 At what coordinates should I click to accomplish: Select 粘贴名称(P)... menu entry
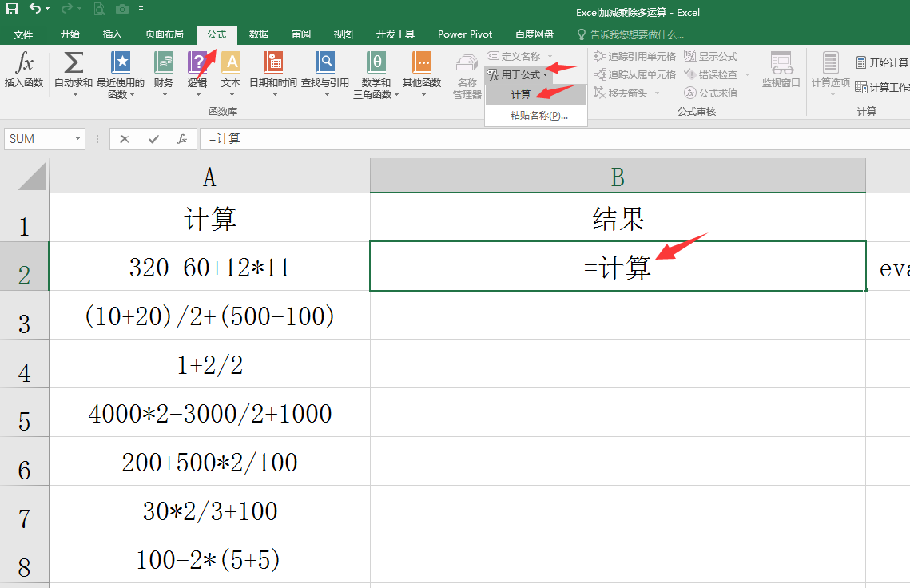[x=538, y=116]
